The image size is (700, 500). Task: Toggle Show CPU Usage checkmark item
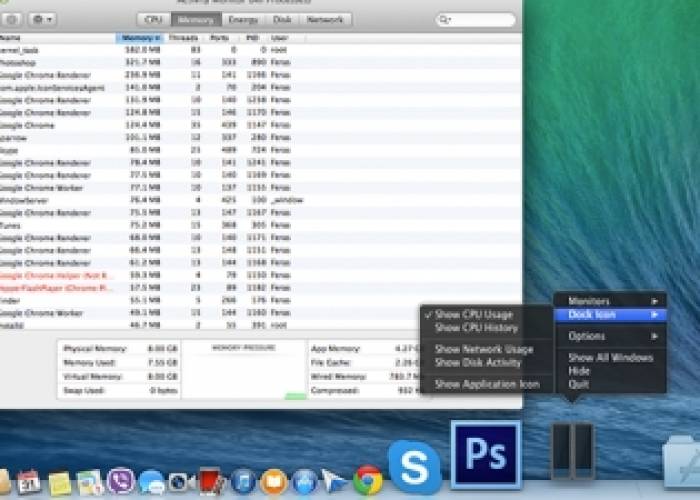474,315
